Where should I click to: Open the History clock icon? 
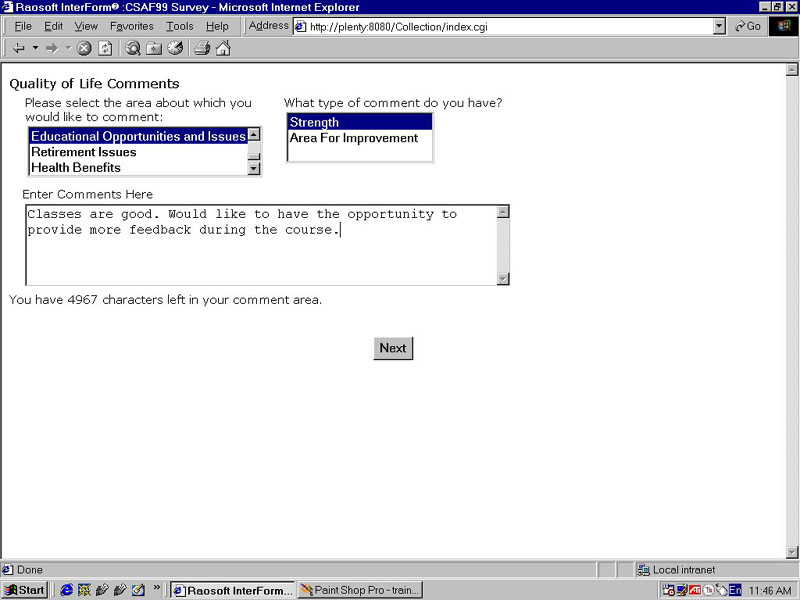(x=175, y=48)
